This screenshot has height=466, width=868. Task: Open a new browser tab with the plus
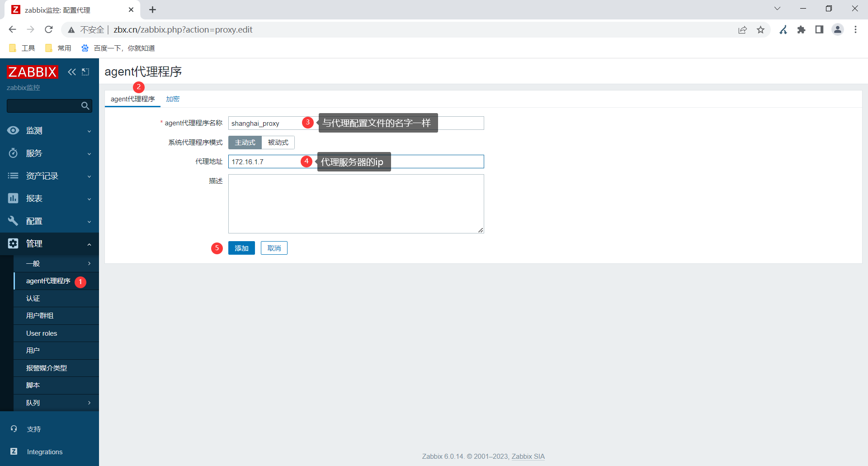click(152, 10)
